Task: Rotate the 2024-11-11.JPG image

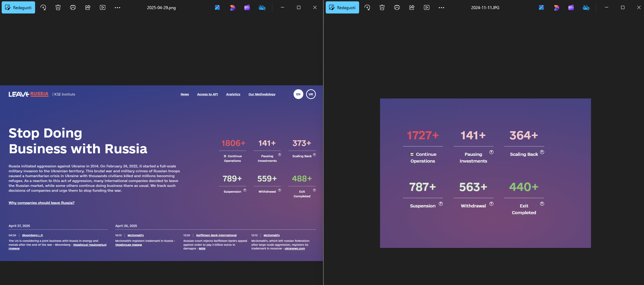Action: (367, 7)
